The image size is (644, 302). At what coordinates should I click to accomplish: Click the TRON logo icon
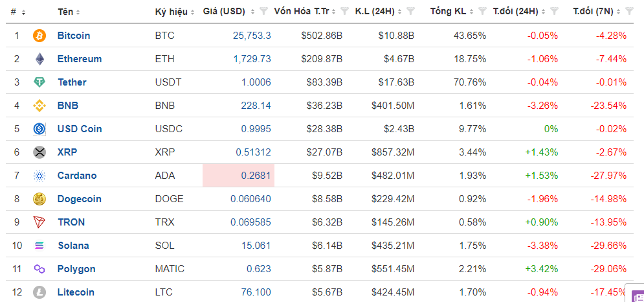point(39,222)
